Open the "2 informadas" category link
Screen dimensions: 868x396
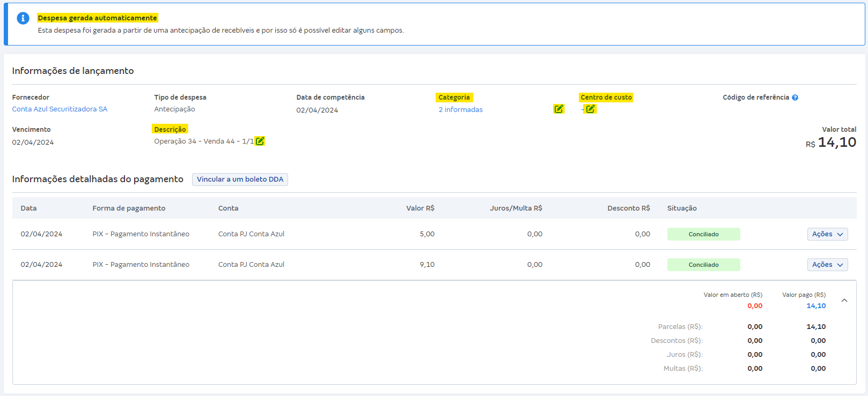click(x=460, y=110)
